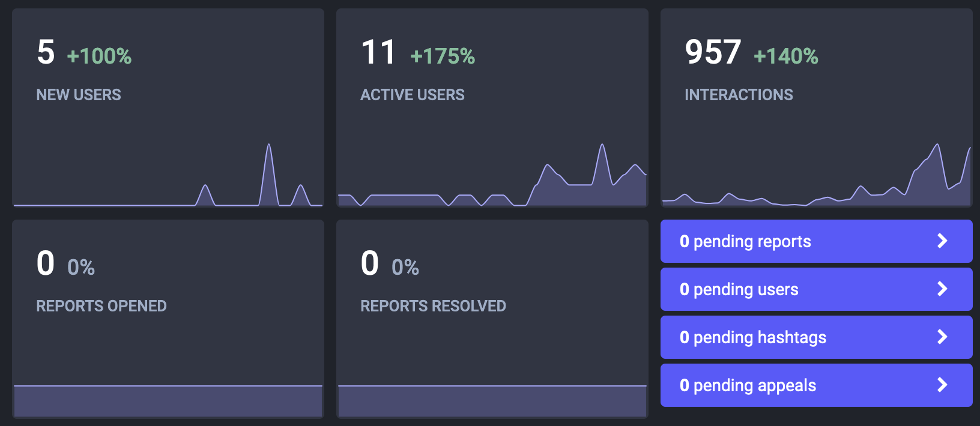The image size is (980, 426).
Task: Click the INTERACTIONS label
Action: pyautogui.click(x=739, y=95)
